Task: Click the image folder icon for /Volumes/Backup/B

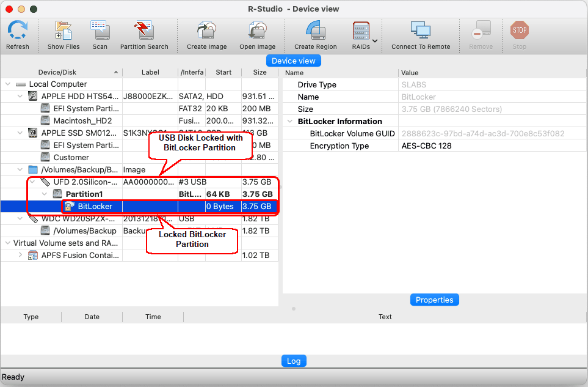Action: 33,170
